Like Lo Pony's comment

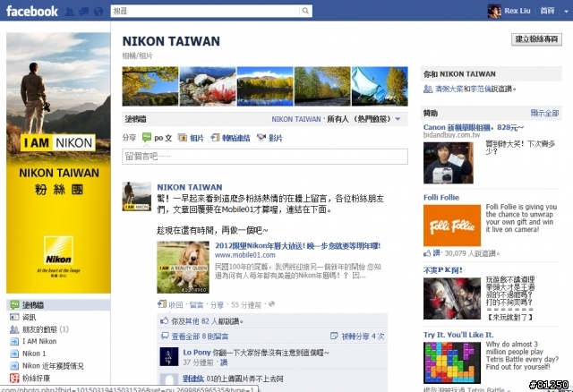tap(224, 362)
